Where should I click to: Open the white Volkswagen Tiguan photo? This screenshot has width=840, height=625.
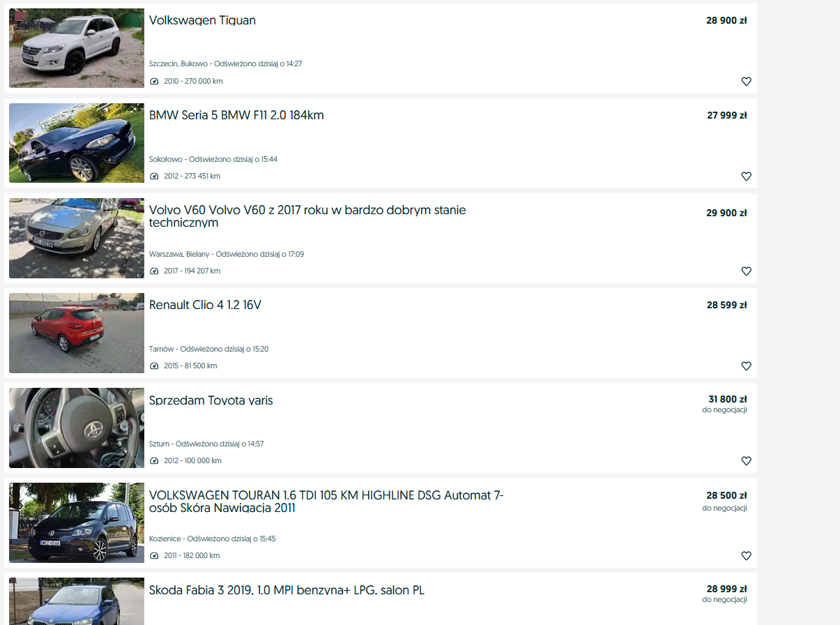pyautogui.click(x=77, y=48)
